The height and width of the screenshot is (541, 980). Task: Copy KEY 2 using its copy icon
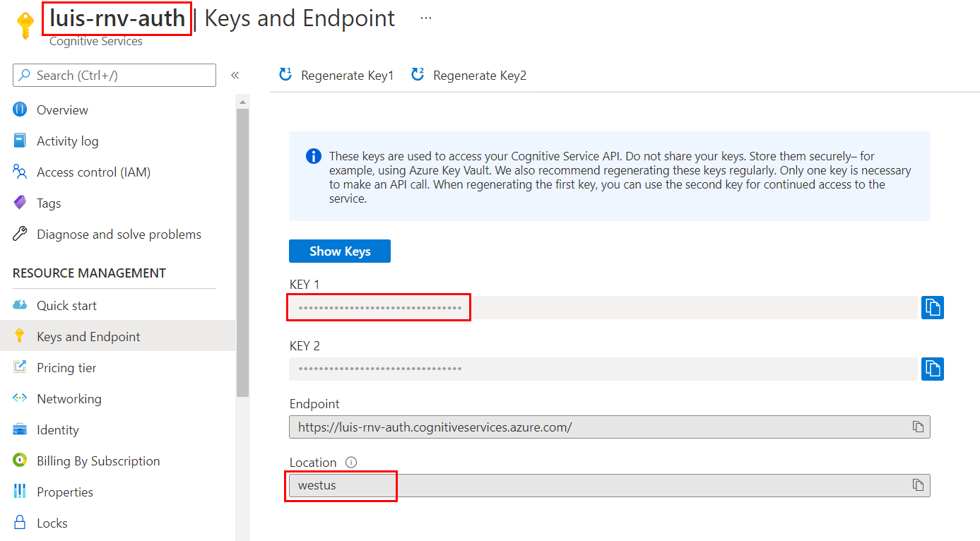[933, 369]
